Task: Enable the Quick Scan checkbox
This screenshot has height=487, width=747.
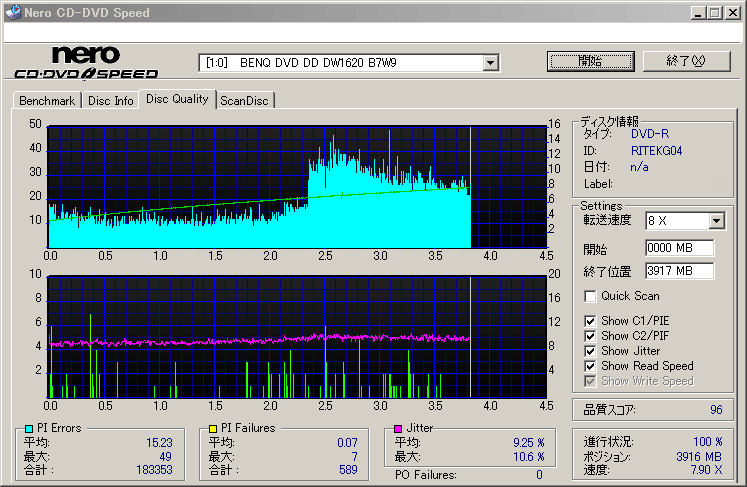Action: [x=590, y=296]
